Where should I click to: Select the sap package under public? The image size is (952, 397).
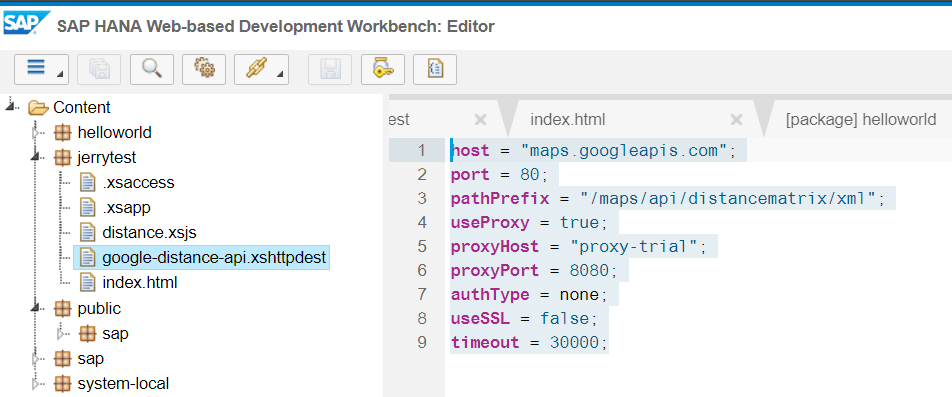point(115,333)
